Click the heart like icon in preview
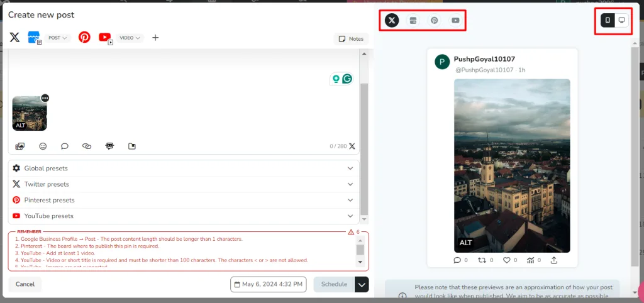This screenshot has width=644, height=303. [x=506, y=260]
